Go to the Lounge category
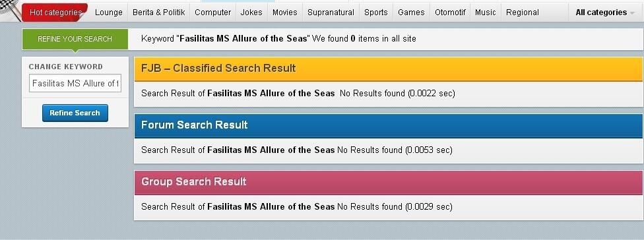 (108, 13)
